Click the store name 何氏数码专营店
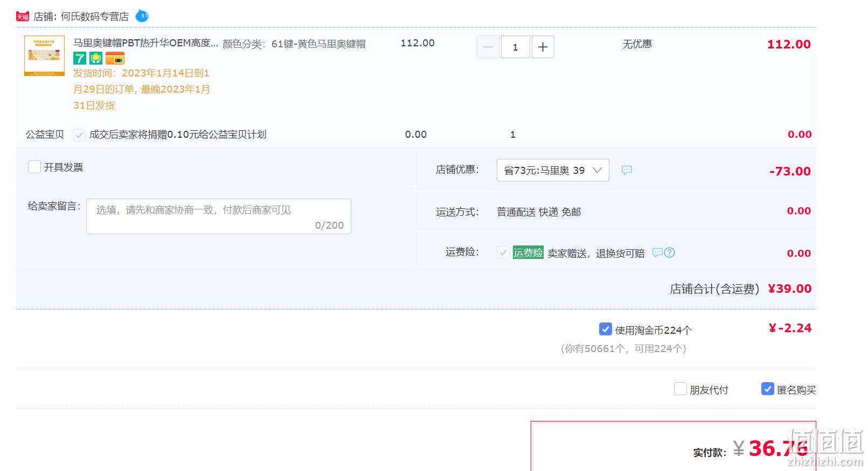The image size is (868, 471). point(95,17)
